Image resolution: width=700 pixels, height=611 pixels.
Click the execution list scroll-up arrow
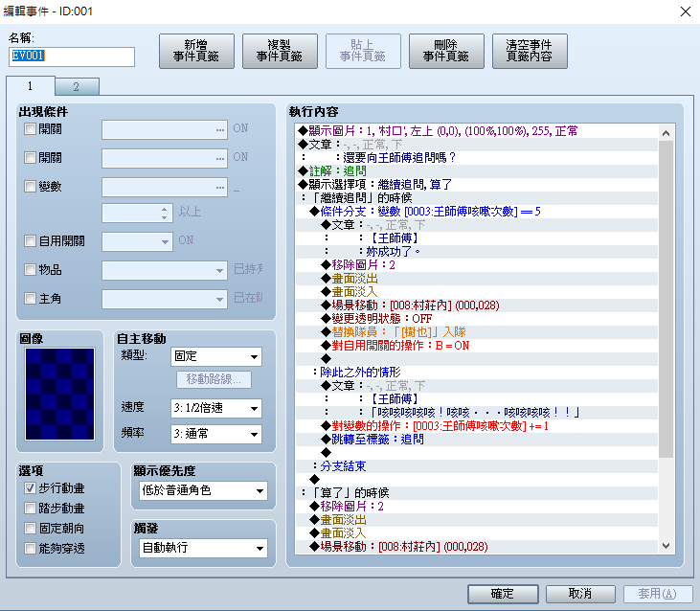pos(666,133)
